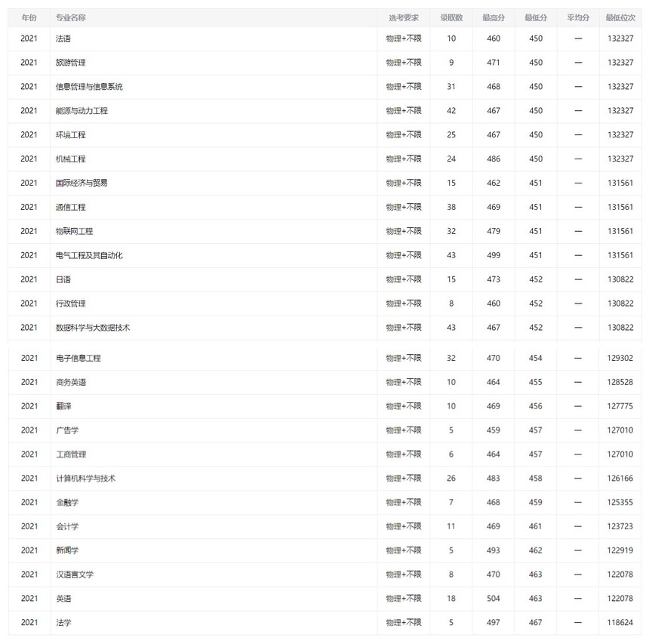Click the 最高分 column header
Screen dimensions: 649x644
tap(494, 17)
